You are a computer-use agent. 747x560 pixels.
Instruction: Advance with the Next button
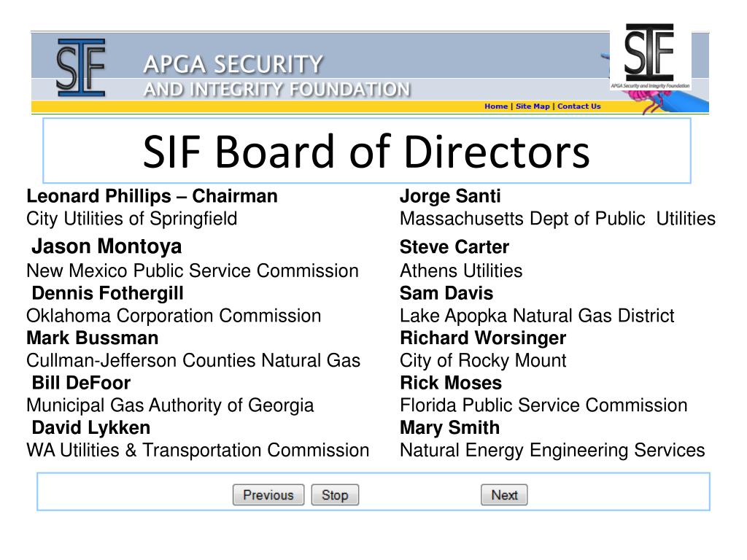(504, 495)
